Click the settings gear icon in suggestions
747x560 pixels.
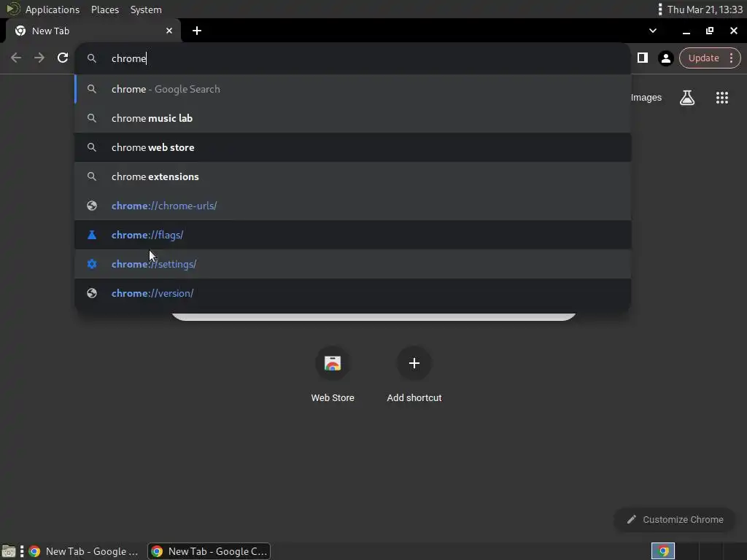pos(92,264)
